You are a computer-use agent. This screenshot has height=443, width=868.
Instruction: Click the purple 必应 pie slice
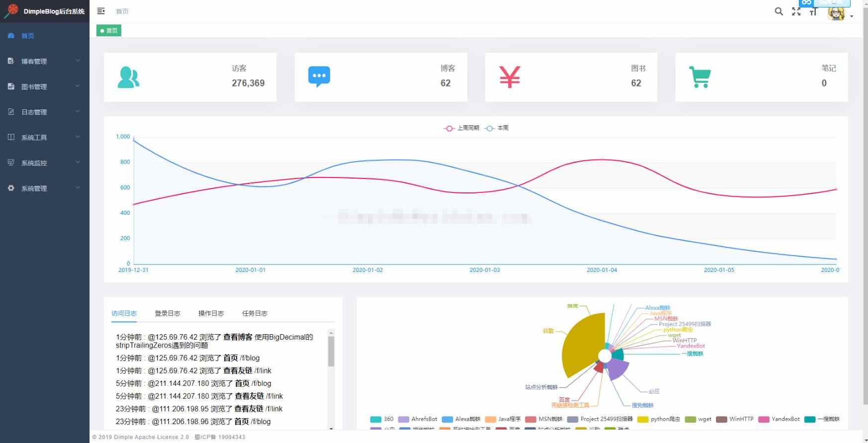(x=618, y=369)
